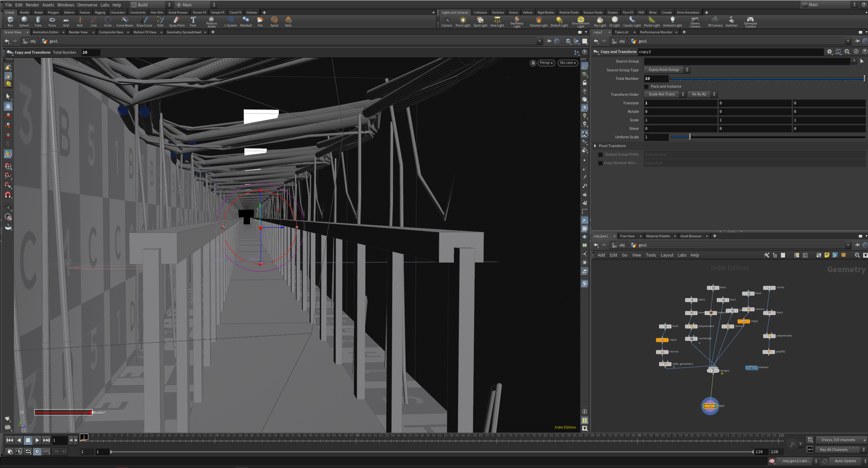Change the Rx Ry Rz rotation order
This screenshot has width=868, height=468.
(x=703, y=94)
